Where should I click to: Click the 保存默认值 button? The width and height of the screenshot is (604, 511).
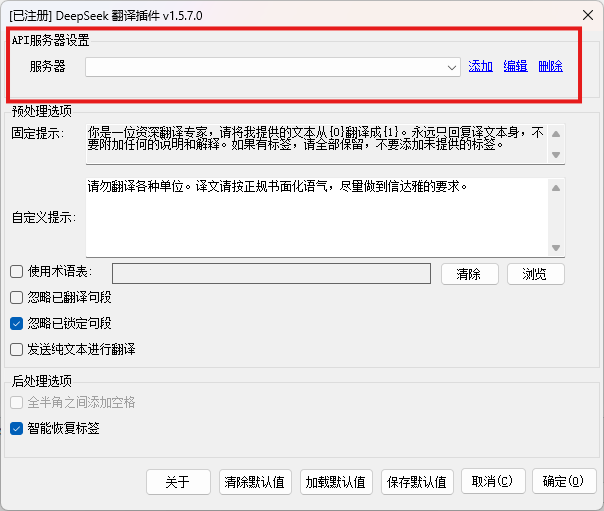point(417,482)
